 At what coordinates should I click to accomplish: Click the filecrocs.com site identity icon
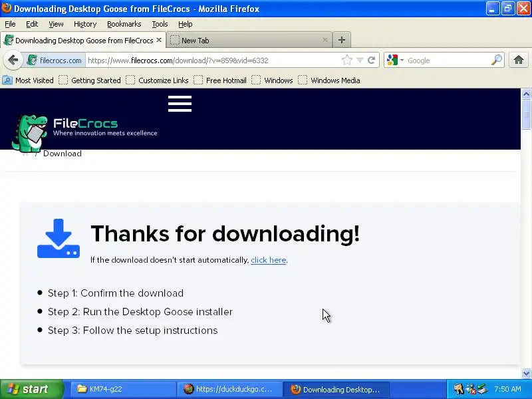pyautogui.click(x=32, y=61)
